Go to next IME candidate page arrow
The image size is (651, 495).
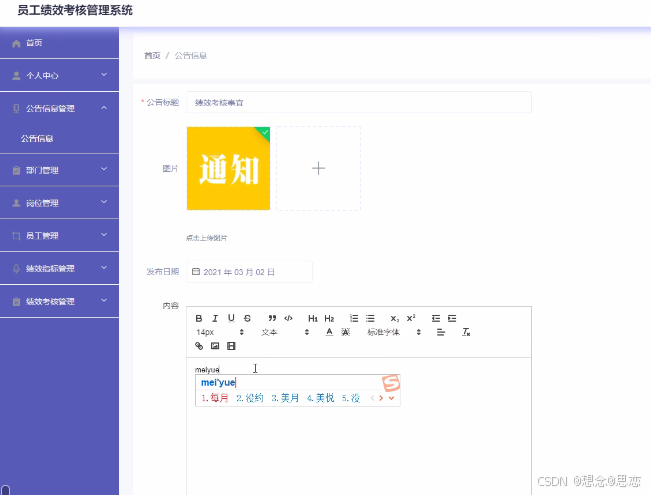click(x=381, y=398)
